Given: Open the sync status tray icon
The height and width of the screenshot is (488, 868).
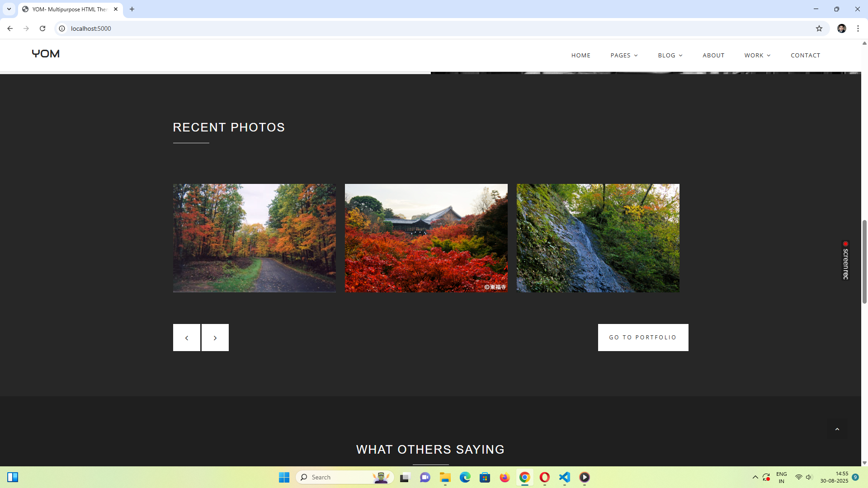Looking at the screenshot, I should [766, 477].
